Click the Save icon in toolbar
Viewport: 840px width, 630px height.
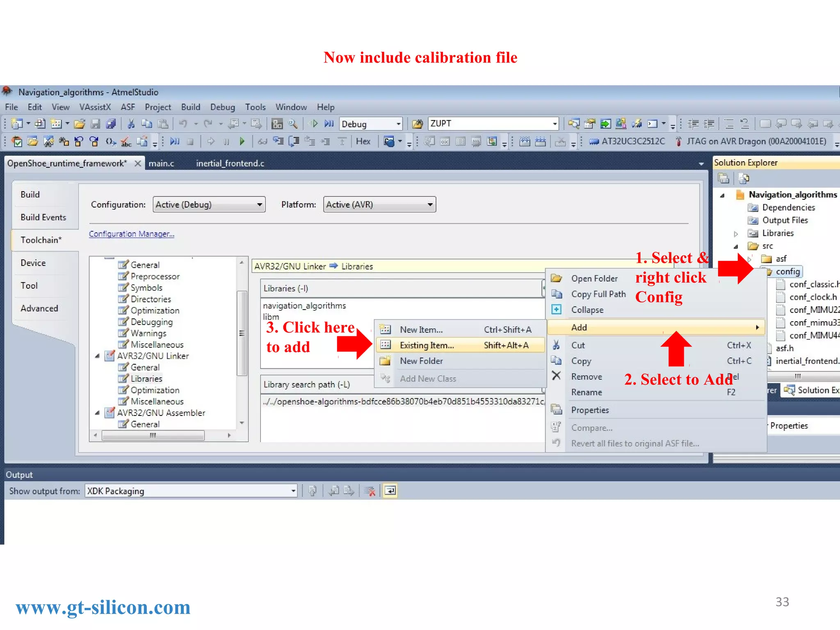tap(96, 123)
